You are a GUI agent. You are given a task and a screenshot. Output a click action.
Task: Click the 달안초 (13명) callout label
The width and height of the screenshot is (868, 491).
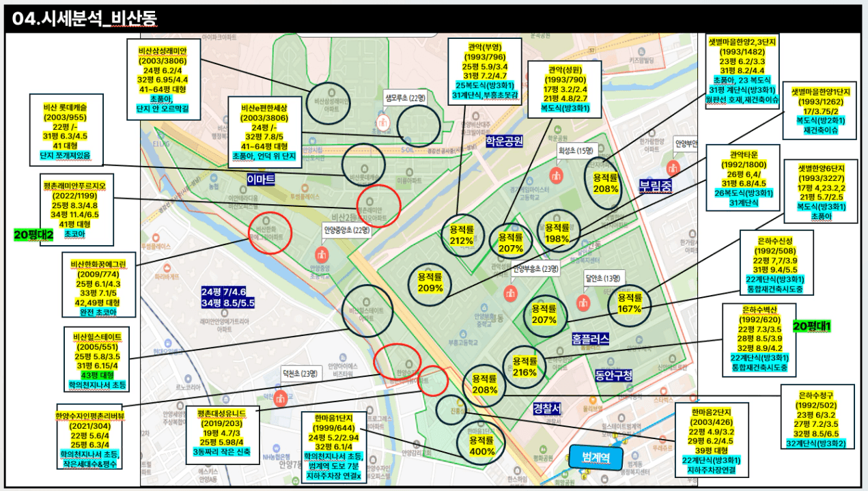tap(603, 277)
